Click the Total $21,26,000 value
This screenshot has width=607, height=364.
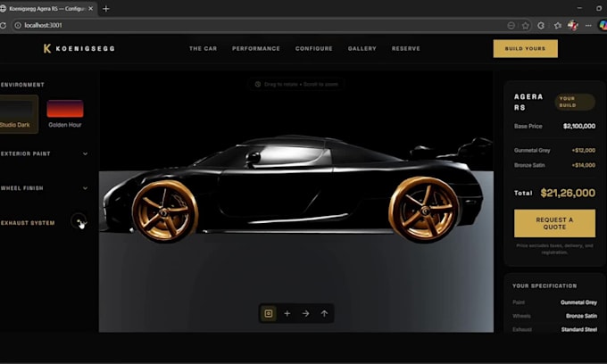(x=568, y=193)
